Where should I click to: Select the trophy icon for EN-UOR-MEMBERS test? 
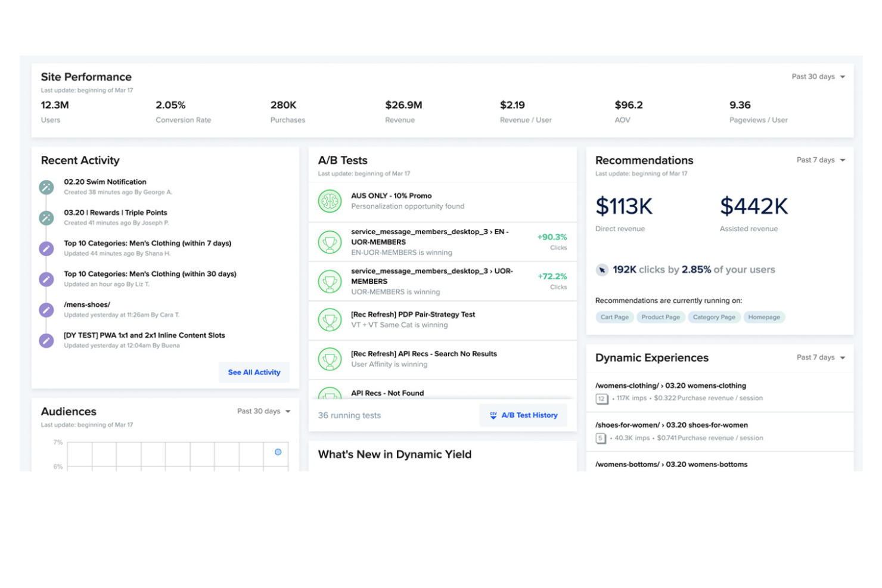pyautogui.click(x=330, y=242)
